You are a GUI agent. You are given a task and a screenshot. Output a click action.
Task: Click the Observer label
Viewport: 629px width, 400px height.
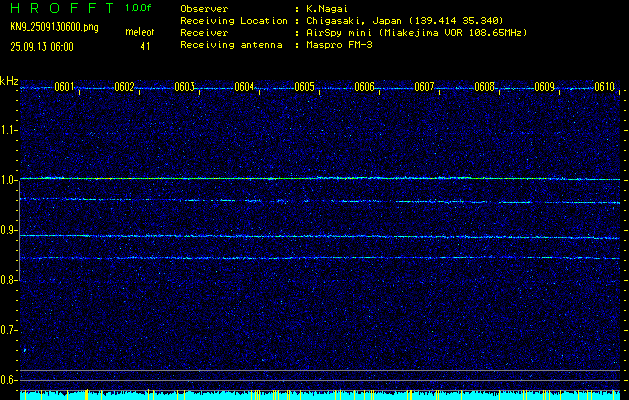204,8
